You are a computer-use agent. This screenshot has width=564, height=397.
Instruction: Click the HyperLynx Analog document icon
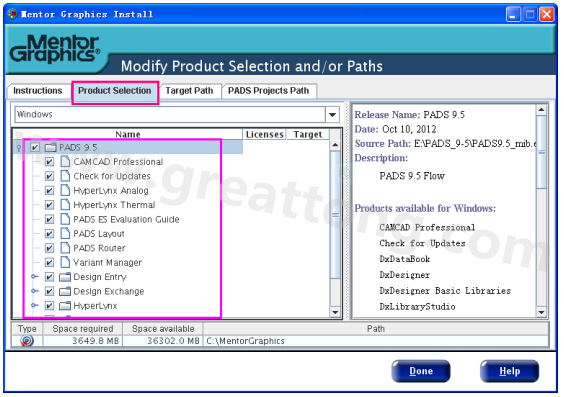coord(65,190)
